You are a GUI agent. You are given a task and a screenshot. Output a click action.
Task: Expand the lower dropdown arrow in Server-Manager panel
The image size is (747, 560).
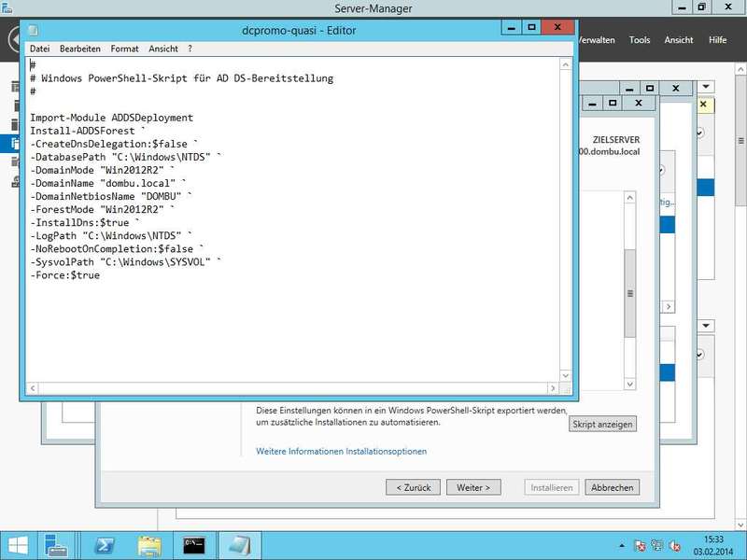click(x=706, y=326)
